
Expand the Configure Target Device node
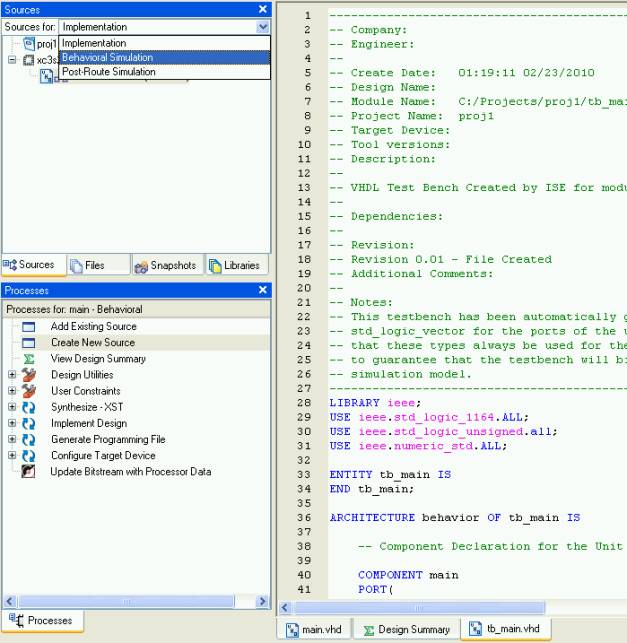12,455
